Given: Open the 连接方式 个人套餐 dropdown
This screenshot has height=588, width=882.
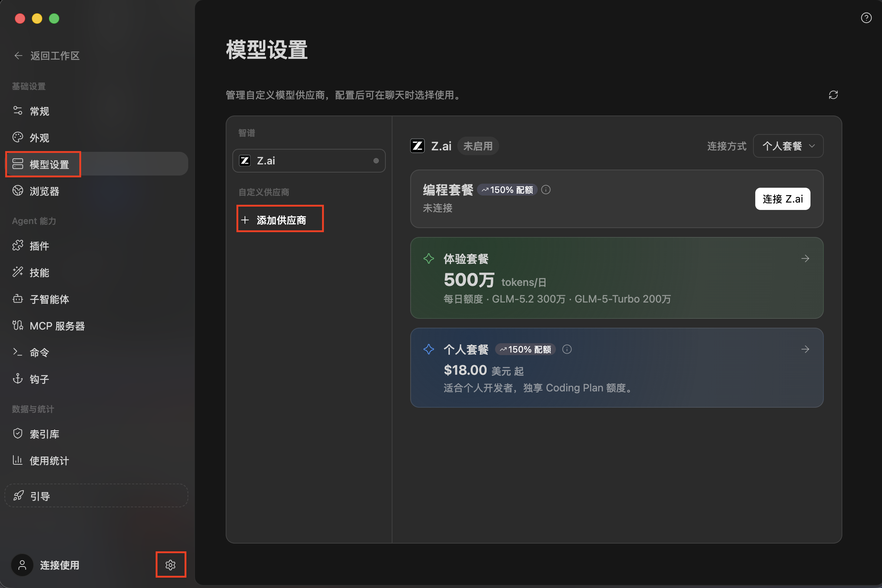Looking at the screenshot, I should (x=788, y=146).
